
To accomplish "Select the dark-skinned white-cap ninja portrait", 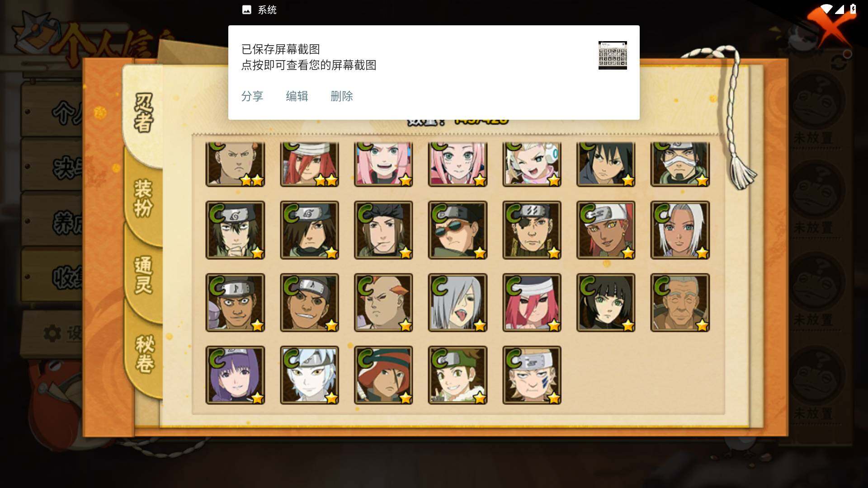I will point(606,230).
